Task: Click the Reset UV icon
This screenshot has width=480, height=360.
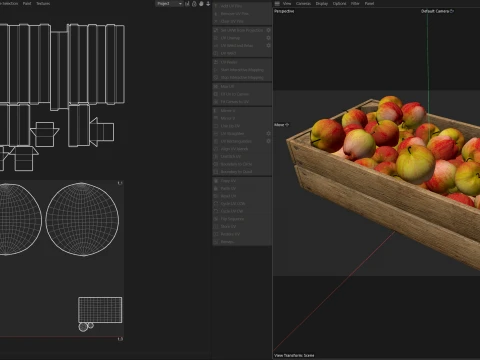Action: [x=216, y=196]
